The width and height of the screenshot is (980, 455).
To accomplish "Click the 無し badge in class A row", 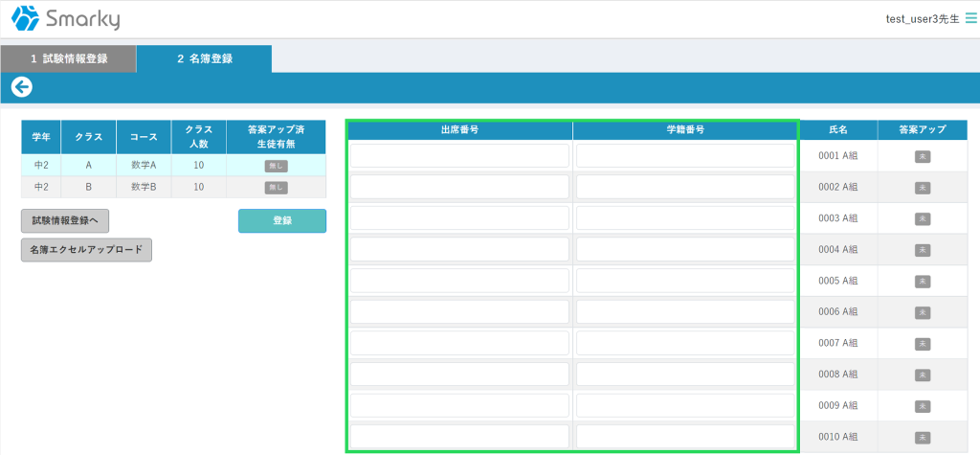I will (x=276, y=166).
